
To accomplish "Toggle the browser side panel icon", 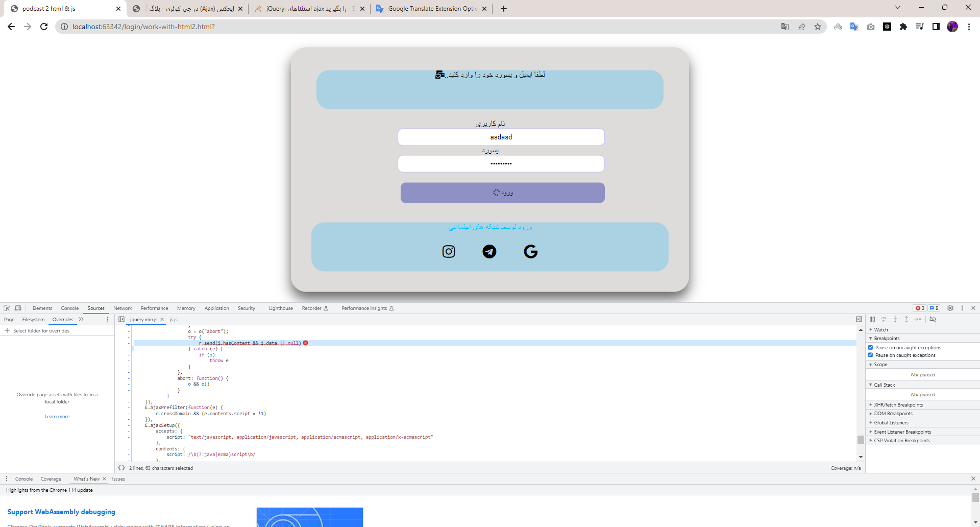I will pyautogui.click(x=936, y=27).
